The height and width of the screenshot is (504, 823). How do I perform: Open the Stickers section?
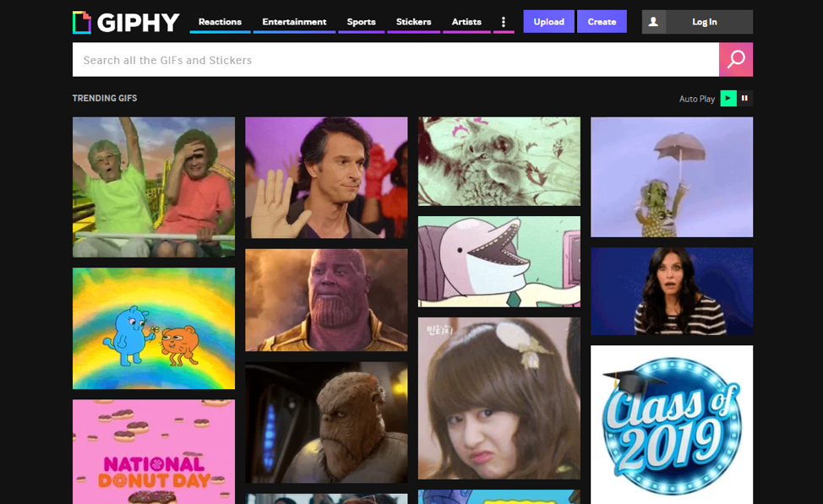click(x=413, y=22)
